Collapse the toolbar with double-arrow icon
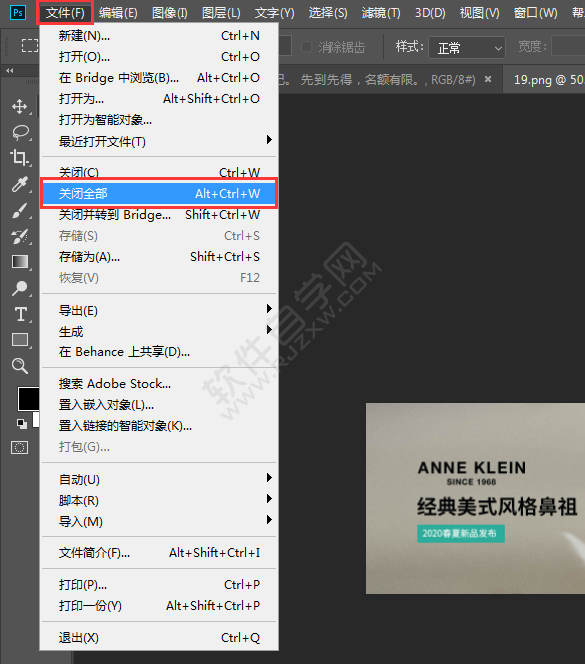This screenshot has width=585, height=664. 9,71
